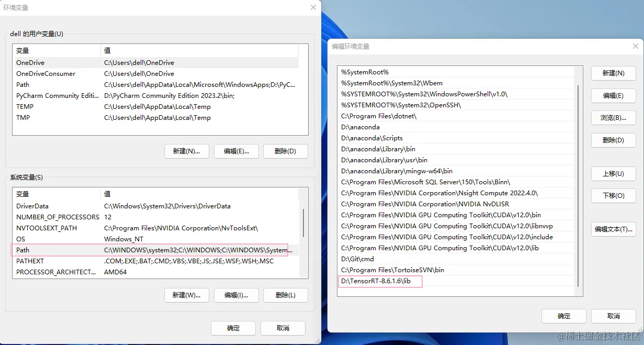Select the TortoiseSVN\bin path entry
644x345 pixels.
click(x=456, y=270)
